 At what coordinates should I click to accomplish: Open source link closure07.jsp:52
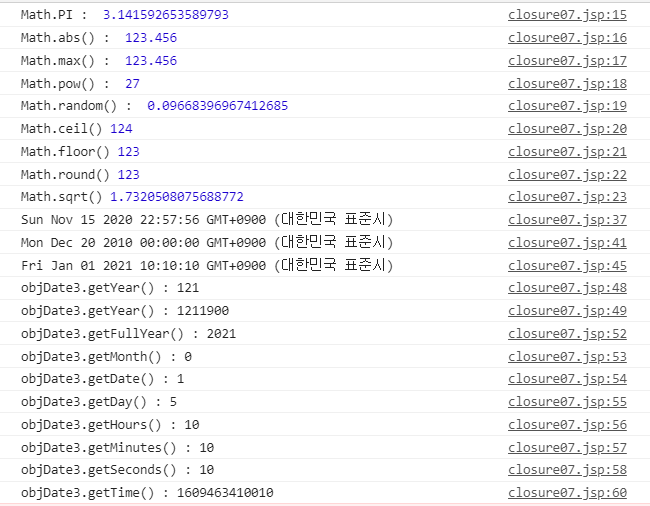(x=567, y=334)
